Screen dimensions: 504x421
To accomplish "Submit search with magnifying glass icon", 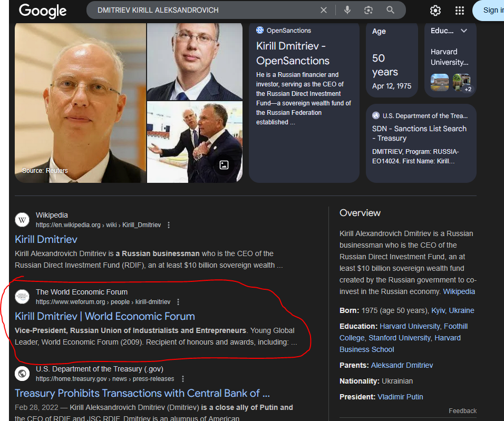I will pyautogui.click(x=390, y=10).
